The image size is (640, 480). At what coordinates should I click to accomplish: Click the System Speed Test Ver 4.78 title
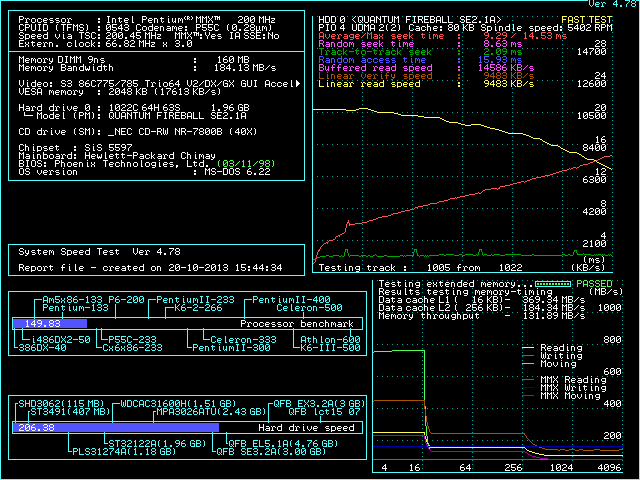[x=100, y=252]
